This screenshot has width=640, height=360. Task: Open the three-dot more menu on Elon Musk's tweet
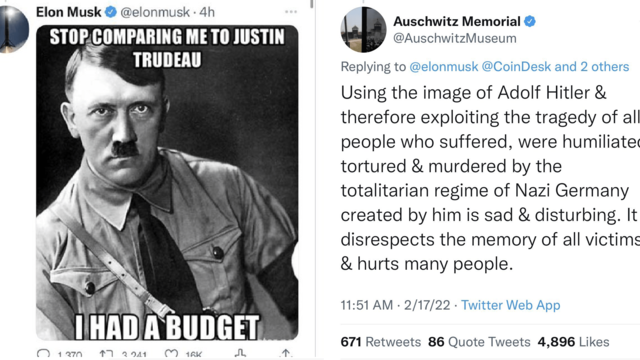pos(291,12)
